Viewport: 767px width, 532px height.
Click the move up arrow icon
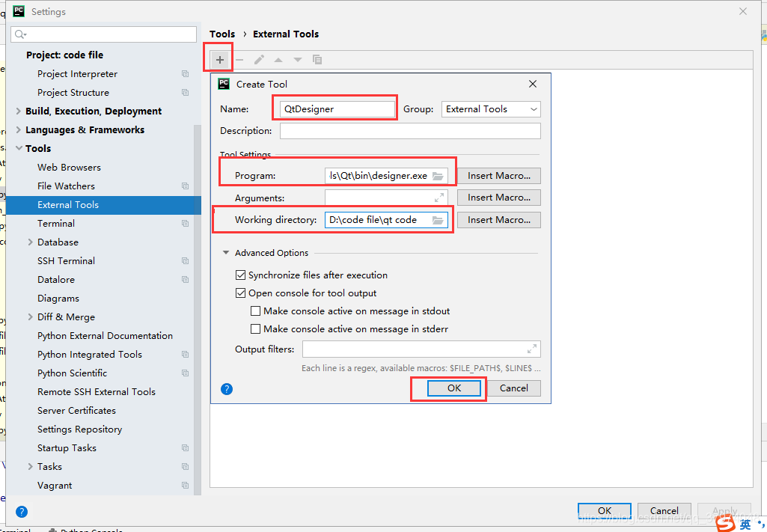point(278,60)
